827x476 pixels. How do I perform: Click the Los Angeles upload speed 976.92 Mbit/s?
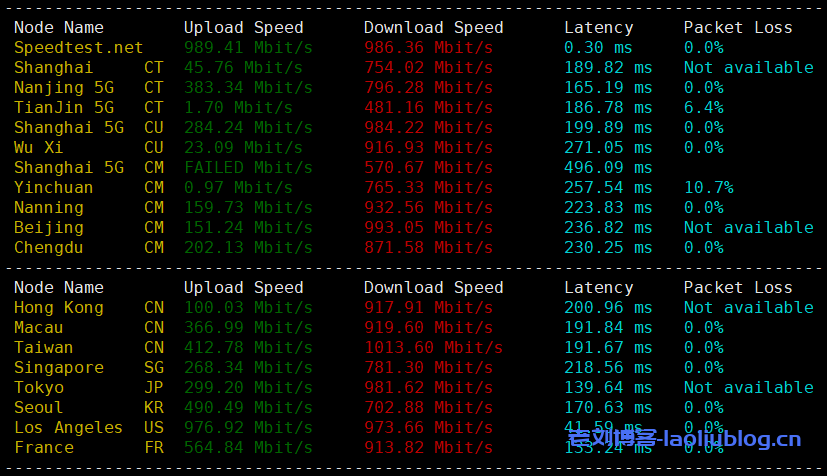[248, 428]
